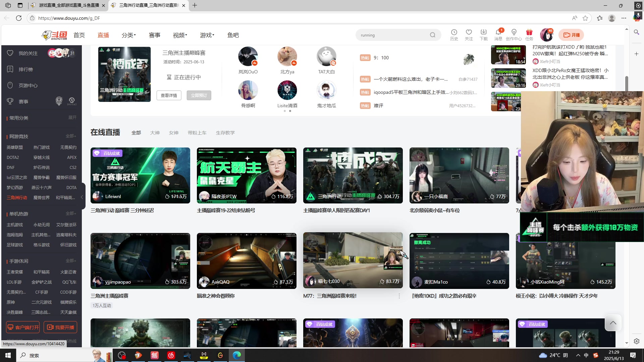Expand 视频 dropdown in nav
This screenshot has width=644, height=362.
[x=180, y=35]
